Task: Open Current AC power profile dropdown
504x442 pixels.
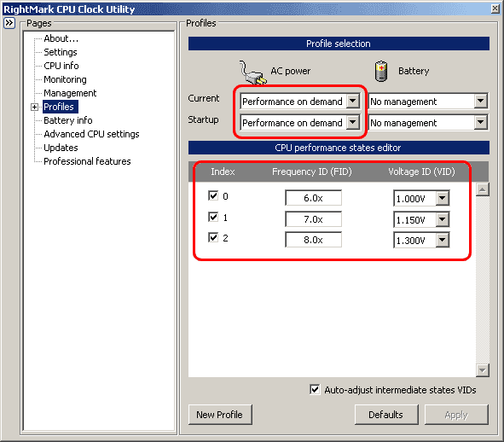Action: tap(353, 102)
